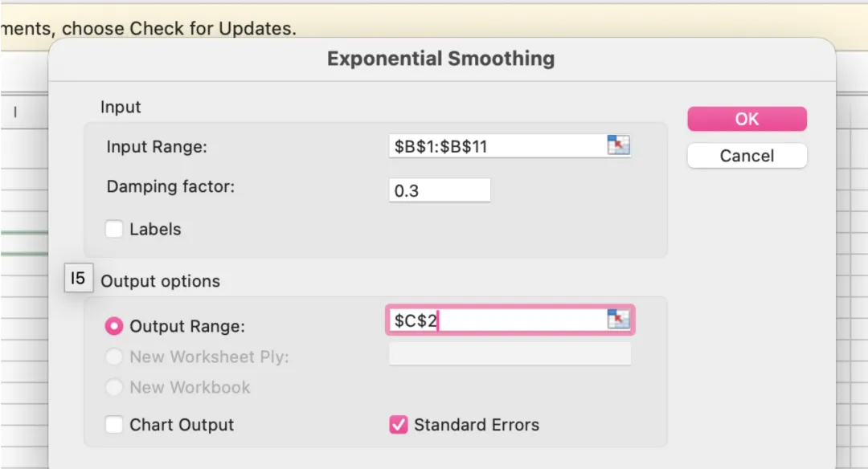868x469 pixels.
Task: Uncheck the Standard Errors checkbox
Action: click(x=399, y=425)
